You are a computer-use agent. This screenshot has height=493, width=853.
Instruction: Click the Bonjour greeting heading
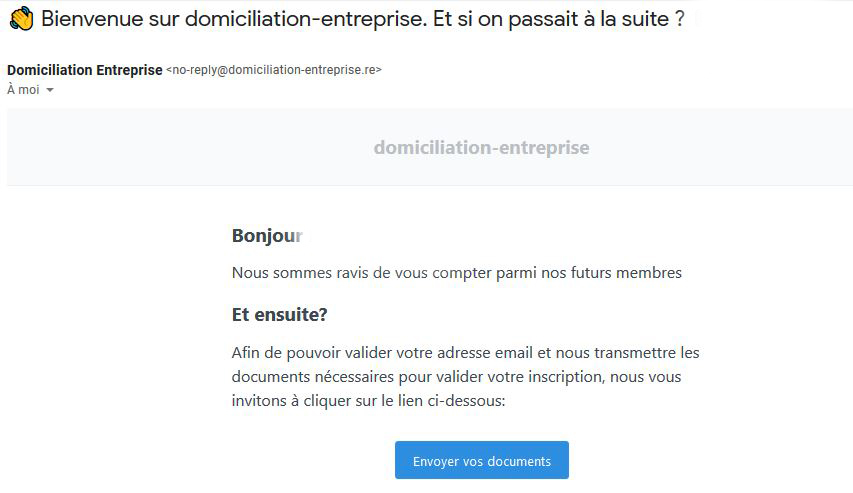pos(267,236)
